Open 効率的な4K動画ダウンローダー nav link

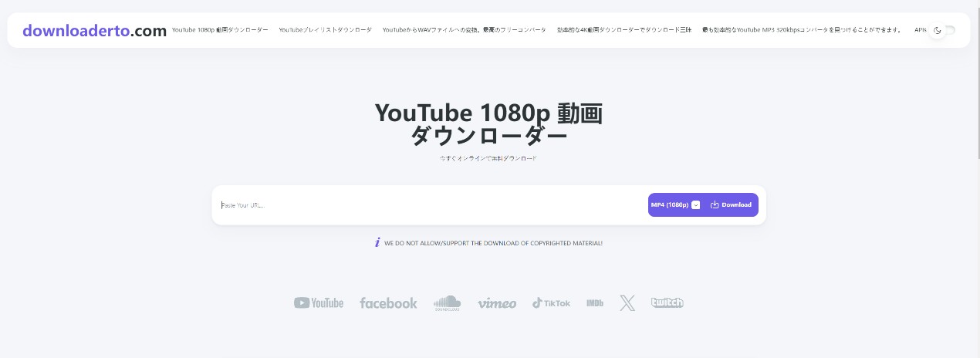coord(624,30)
